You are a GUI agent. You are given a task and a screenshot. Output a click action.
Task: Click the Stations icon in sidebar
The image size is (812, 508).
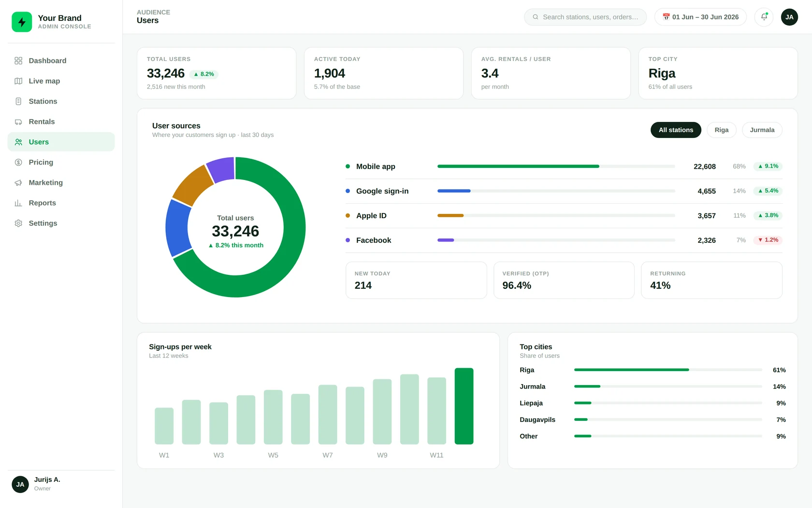pyautogui.click(x=18, y=101)
